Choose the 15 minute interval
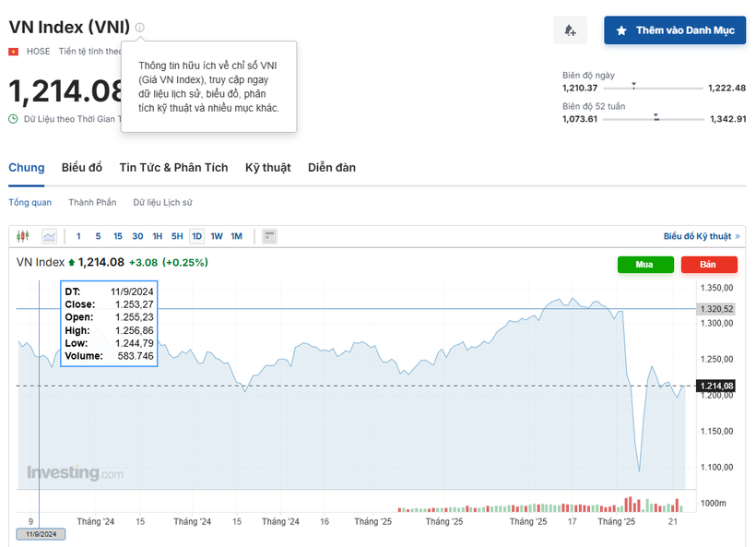756x547 pixels. [117, 236]
